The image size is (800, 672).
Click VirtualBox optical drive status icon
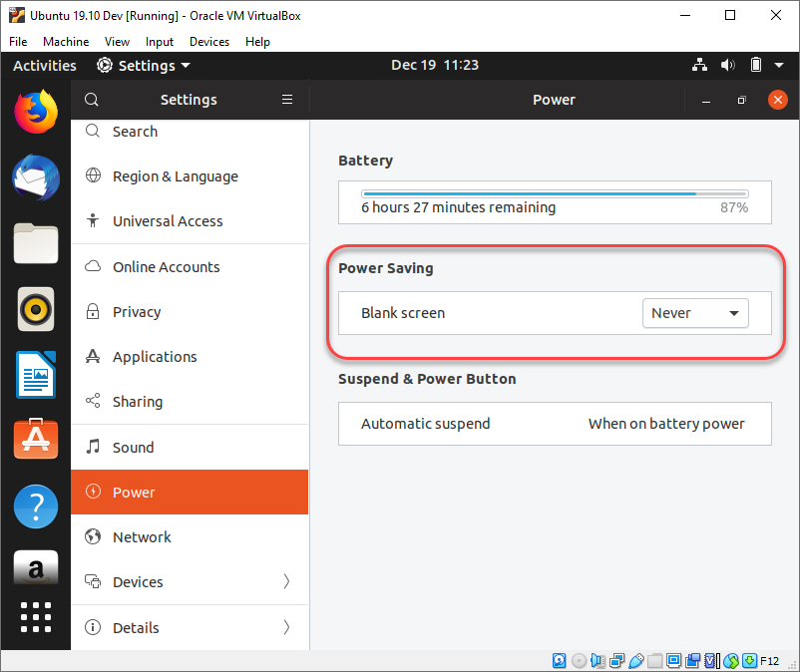[579, 661]
